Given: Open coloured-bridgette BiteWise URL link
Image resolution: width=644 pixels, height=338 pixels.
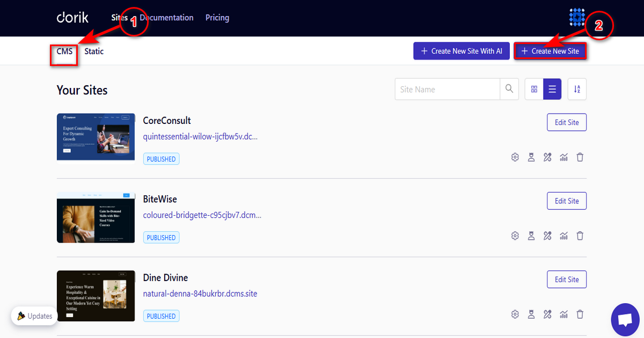Looking at the screenshot, I should coord(202,215).
